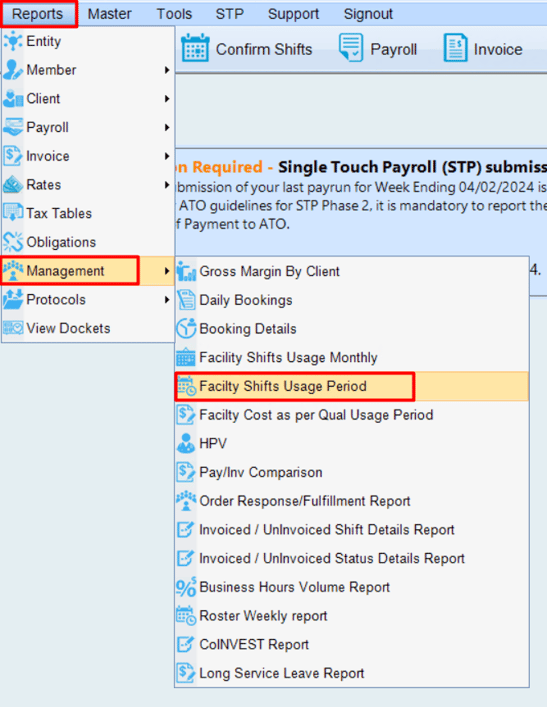Click the Booking Details icon

(186, 329)
